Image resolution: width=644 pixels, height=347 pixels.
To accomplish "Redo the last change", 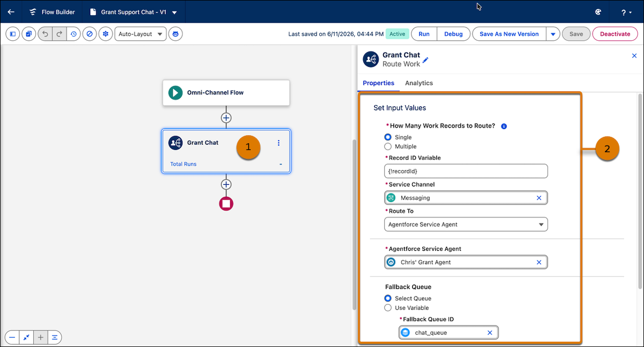I will click(60, 34).
